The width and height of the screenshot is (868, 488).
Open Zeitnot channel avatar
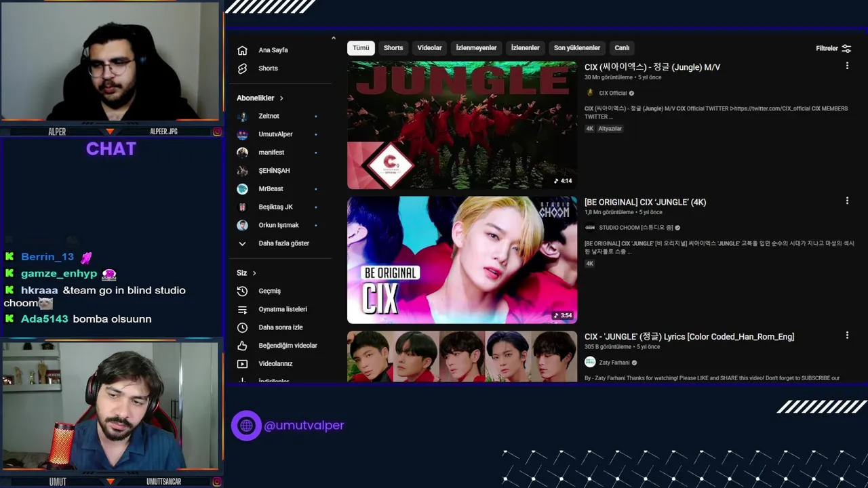point(242,117)
